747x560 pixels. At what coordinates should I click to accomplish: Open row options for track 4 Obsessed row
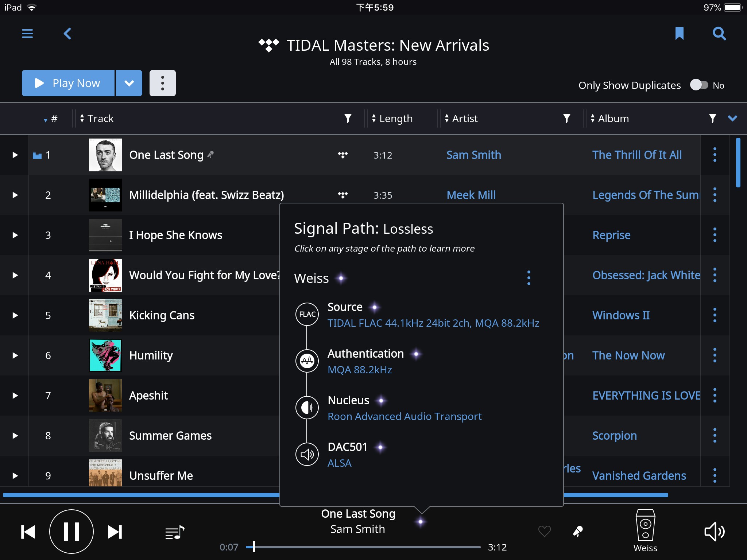(715, 275)
